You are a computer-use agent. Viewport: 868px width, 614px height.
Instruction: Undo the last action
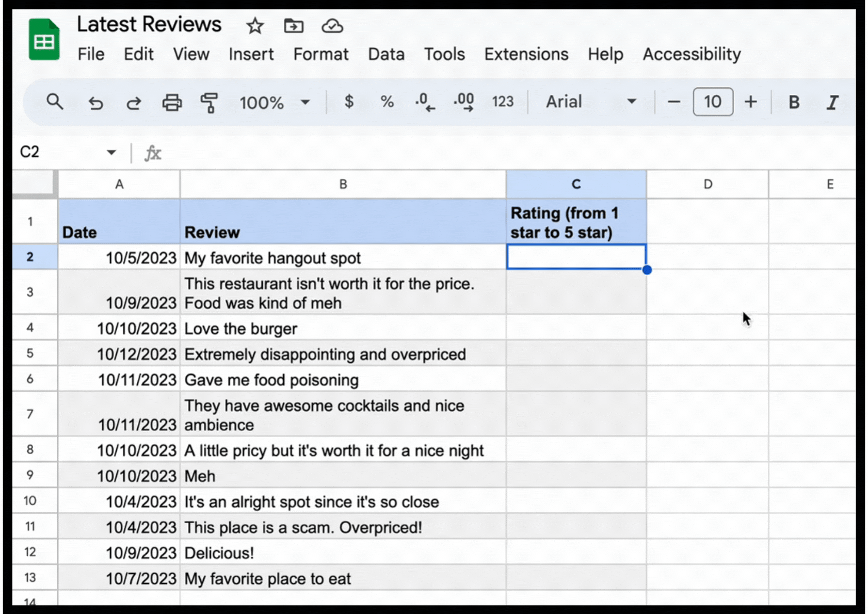pyautogui.click(x=95, y=102)
